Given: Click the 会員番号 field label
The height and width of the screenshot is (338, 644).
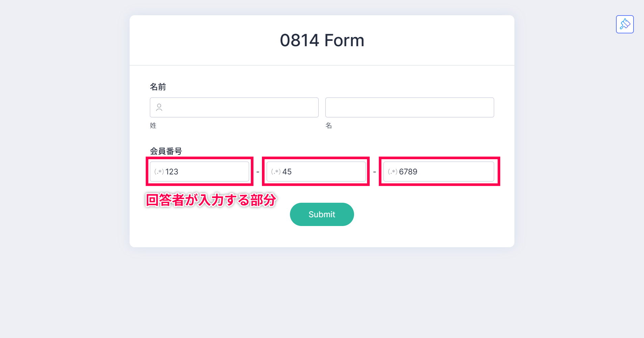Looking at the screenshot, I should pyautogui.click(x=166, y=151).
